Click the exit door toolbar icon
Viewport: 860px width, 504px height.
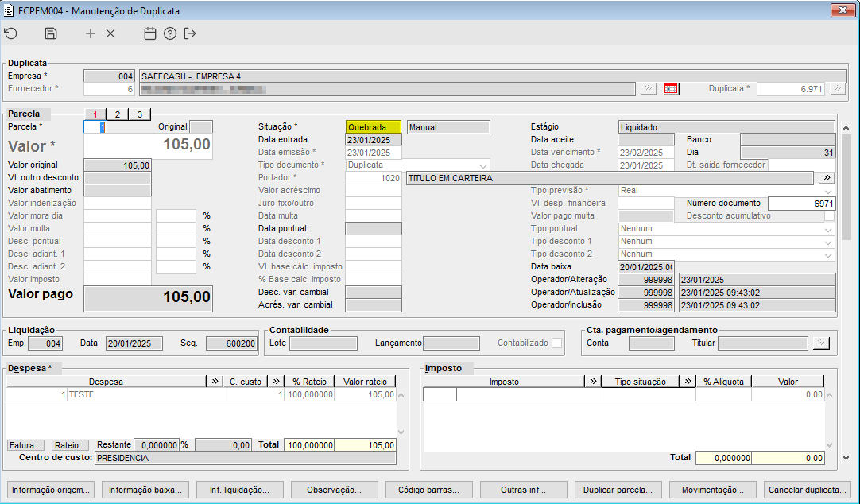pos(190,33)
